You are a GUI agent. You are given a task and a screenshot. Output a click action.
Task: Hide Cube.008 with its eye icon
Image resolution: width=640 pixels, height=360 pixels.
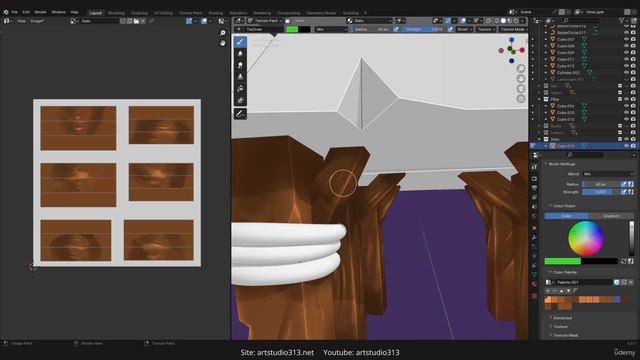click(627, 46)
